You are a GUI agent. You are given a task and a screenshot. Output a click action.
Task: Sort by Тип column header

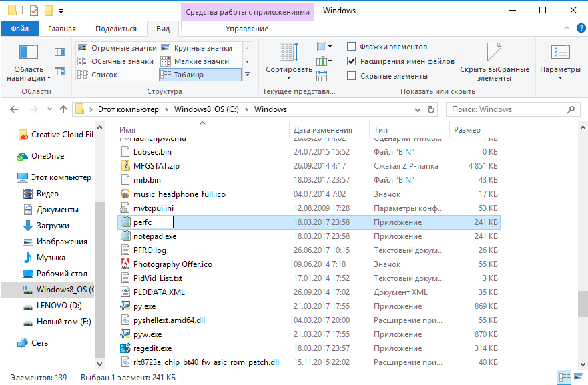coord(380,129)
